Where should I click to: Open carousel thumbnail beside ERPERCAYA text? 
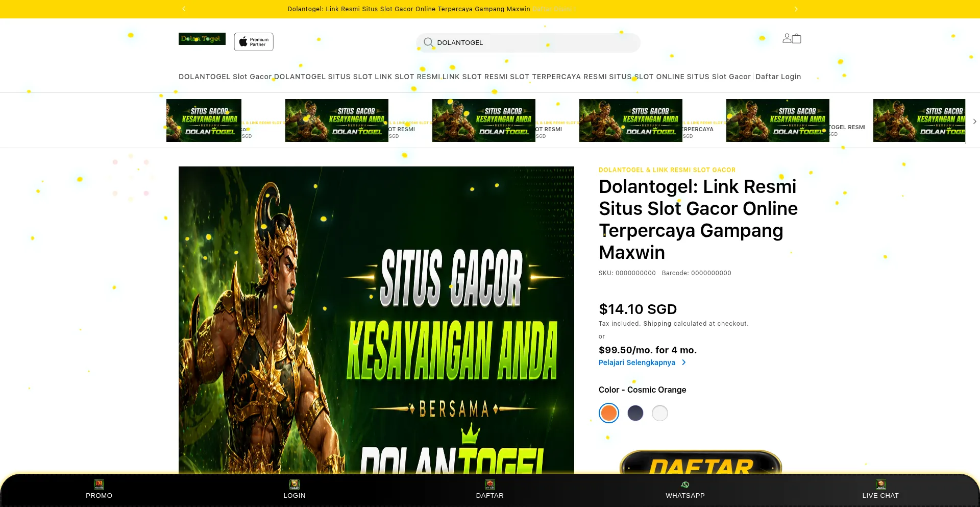click(631, 120)
